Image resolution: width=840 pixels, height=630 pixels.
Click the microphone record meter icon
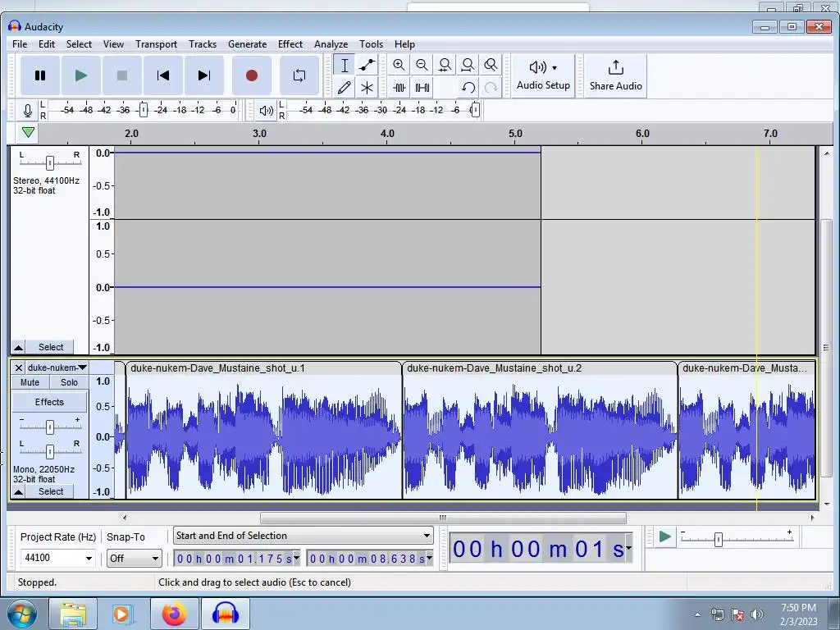click(27, 111)
